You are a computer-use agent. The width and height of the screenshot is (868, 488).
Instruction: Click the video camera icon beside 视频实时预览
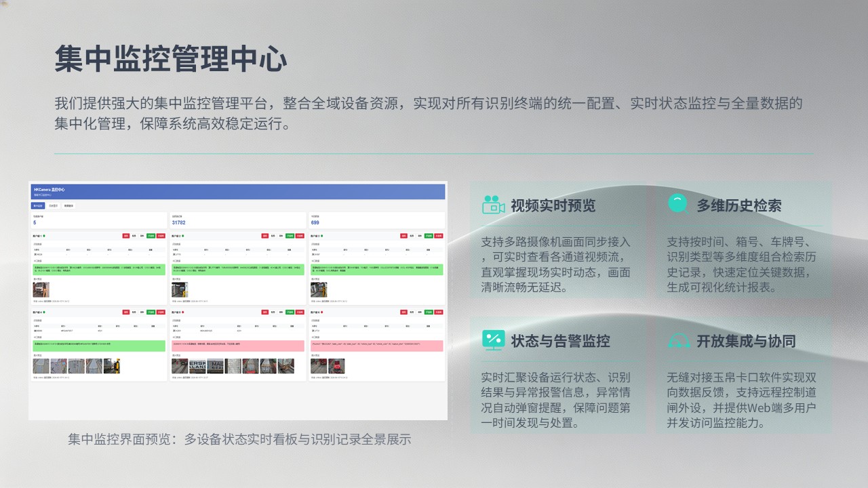pos(494,205)
